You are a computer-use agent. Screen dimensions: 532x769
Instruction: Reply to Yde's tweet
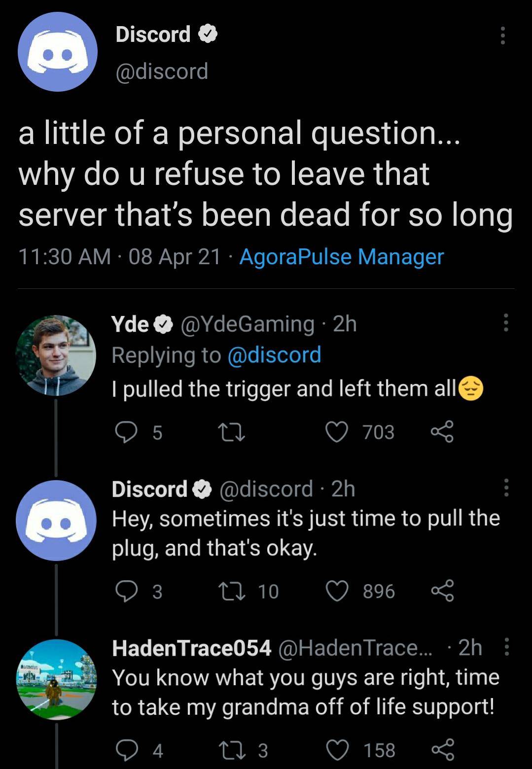[x=126, y=432]
